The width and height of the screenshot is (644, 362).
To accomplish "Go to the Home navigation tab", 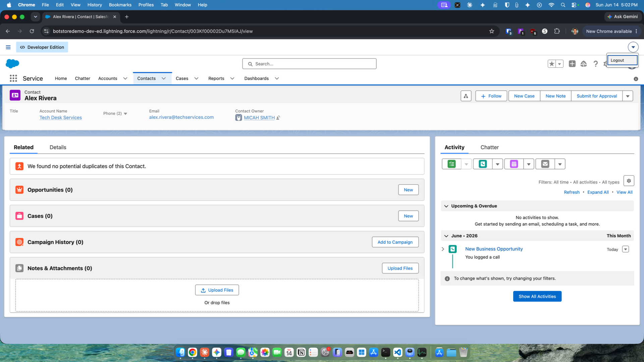I will point(61,78).
